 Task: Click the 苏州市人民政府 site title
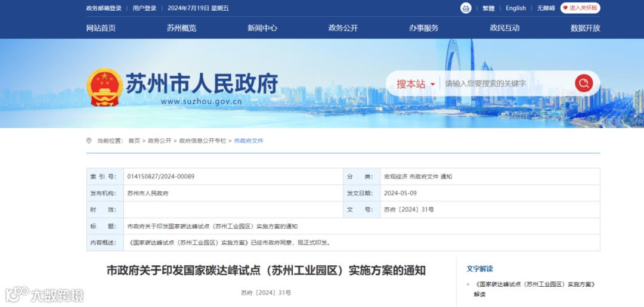click(202, 83)
